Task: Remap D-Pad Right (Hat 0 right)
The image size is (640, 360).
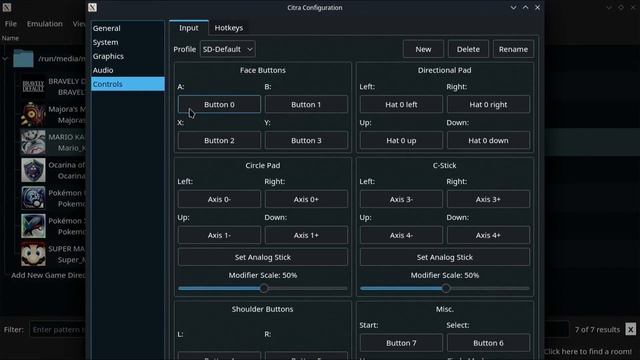Action: point(488,104)
